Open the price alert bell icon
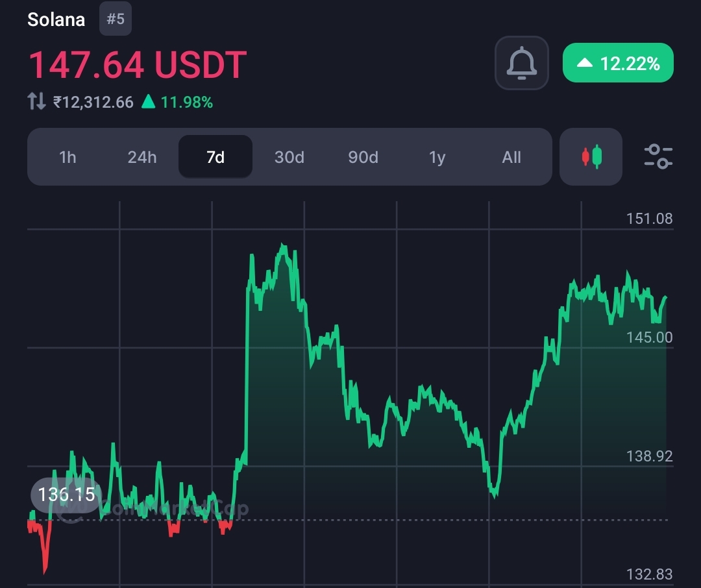The height and width of the screenshot is (588, 701). point(521,63)
